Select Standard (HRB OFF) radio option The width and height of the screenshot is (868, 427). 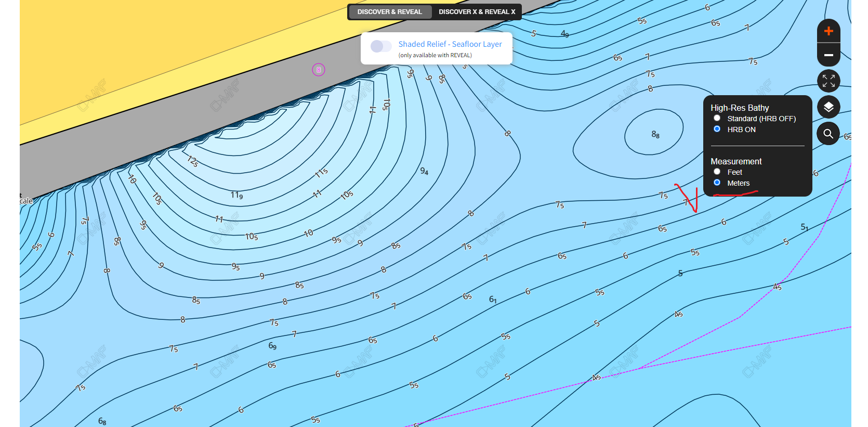click(x=717, y=118)
